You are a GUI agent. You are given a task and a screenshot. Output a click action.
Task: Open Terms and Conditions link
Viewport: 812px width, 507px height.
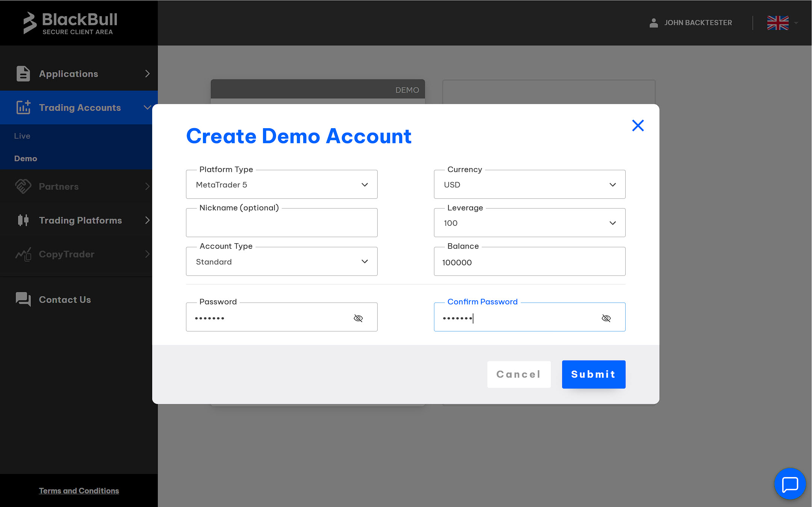coord(79,491)
